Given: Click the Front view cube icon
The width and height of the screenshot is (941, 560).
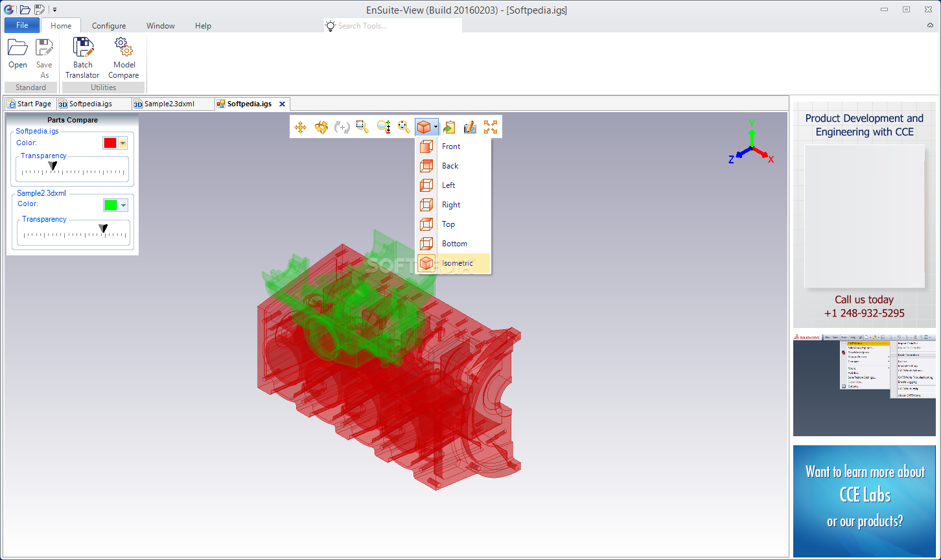Looking at the screenshot, I should [x=426, y=146].
